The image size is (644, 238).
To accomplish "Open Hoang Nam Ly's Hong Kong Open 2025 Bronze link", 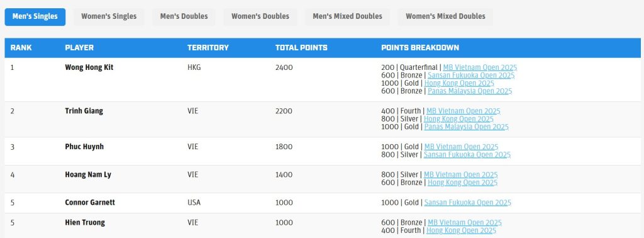I will (x=462, y=183).
